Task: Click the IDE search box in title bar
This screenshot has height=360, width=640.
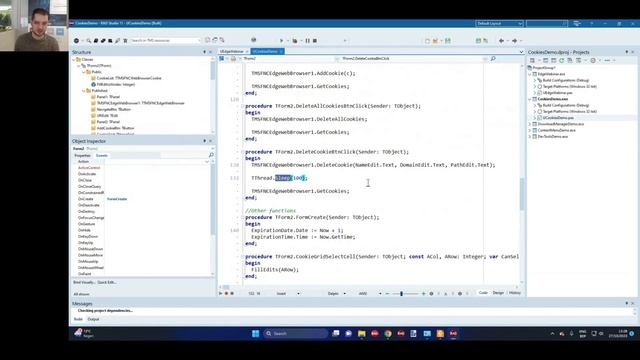Action: click(x=547, y=24)
